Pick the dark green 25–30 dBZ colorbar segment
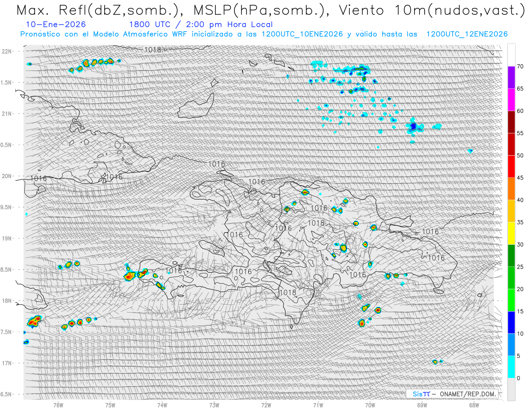The image size is (532, 411). [x=511, y=256]
